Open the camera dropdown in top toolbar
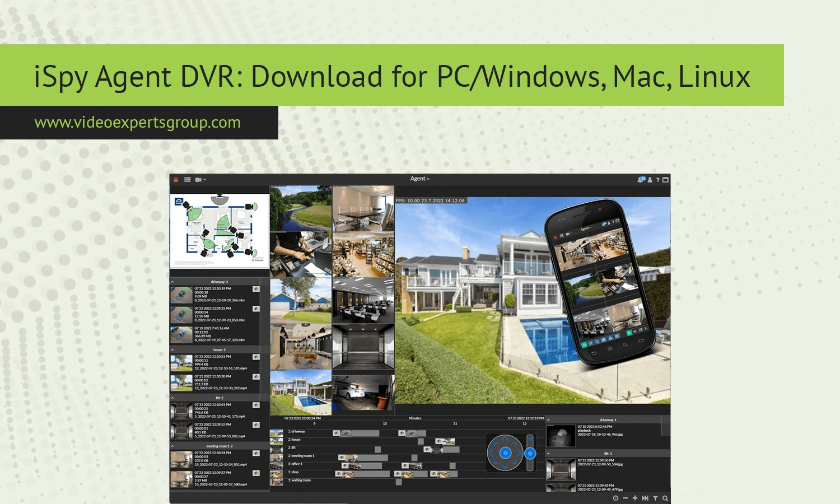The width and height of the screenshot is (840, 504). [x=200, y=180]
